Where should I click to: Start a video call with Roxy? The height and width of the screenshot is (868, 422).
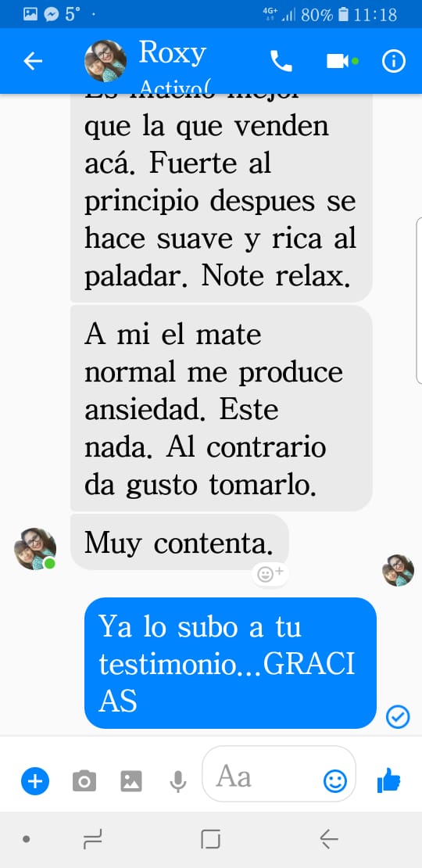(338, 61)
